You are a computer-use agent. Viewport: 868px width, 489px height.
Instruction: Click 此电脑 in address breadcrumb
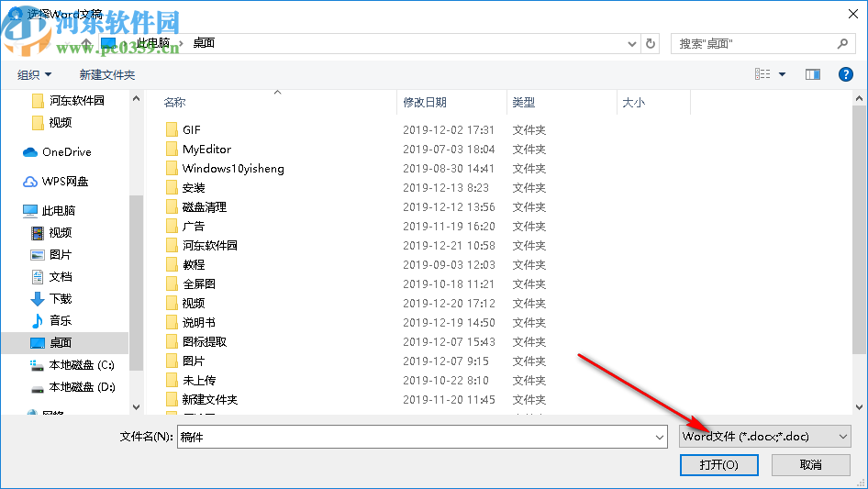[x=153, y=43]
